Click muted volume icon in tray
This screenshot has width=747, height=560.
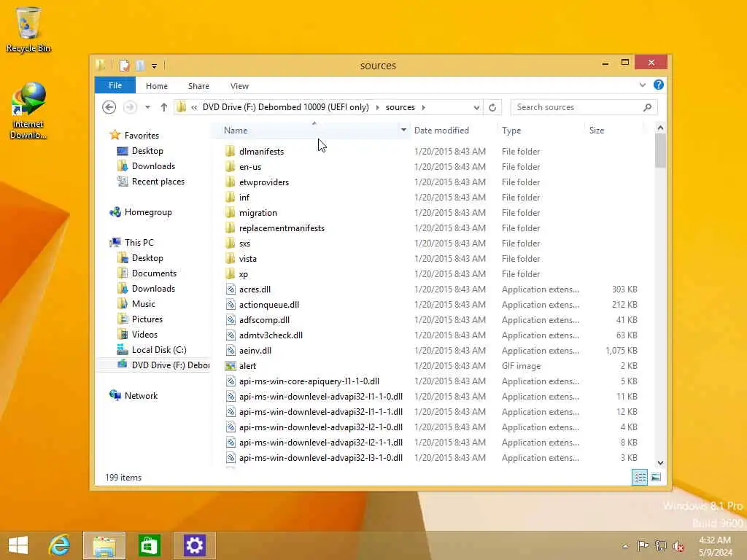[x=678, y=545]
